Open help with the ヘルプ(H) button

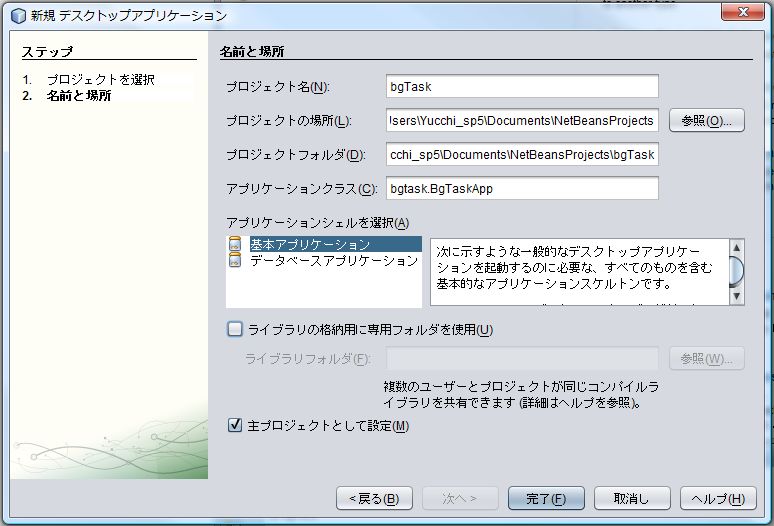[x=718, y=498]
